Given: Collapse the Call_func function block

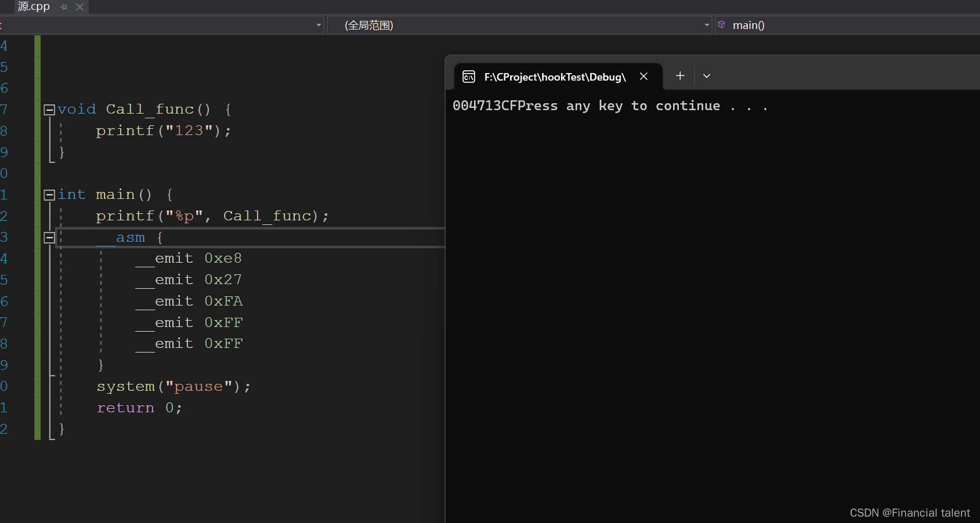Looking at the screenshot, I should (x=49, y=110).
